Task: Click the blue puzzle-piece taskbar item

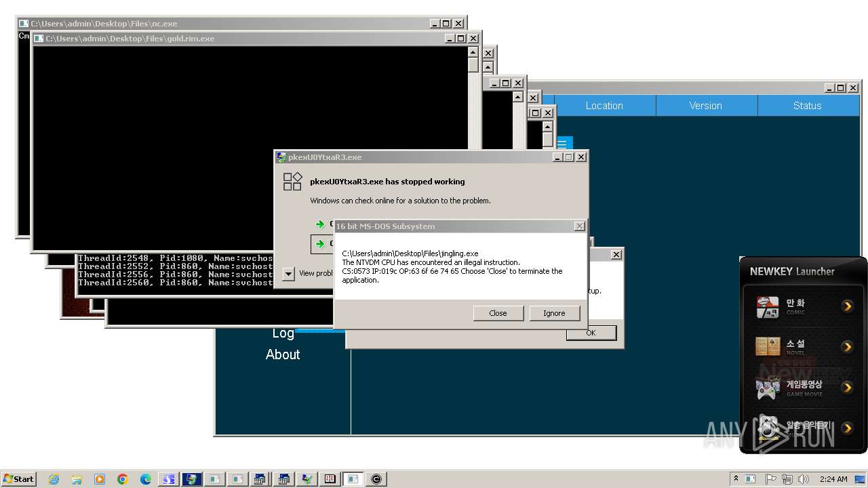Action: point(168,479)
